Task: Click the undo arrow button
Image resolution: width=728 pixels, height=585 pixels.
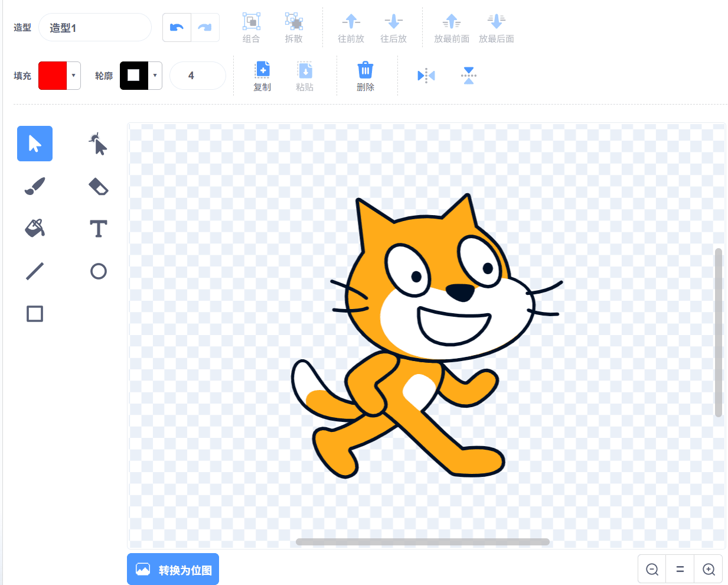Action: pos(177,28)
